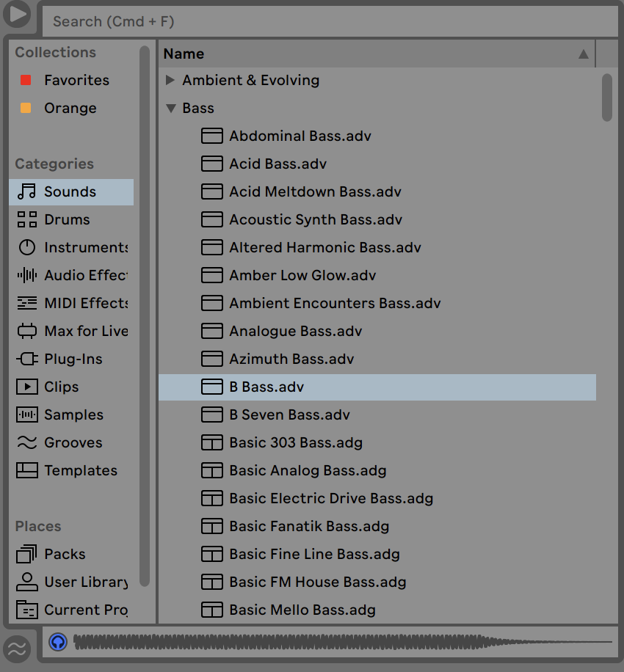Image resolution: width=624 pixels, height=672 pixels.
Task: Click the Abdominal Bass.adv preset icon
Action: 212,136
